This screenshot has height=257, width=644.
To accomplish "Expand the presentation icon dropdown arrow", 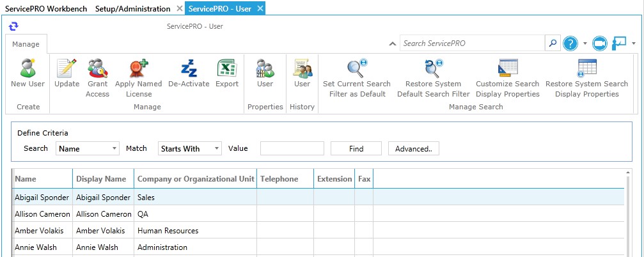I will click(x=633, y=43).
